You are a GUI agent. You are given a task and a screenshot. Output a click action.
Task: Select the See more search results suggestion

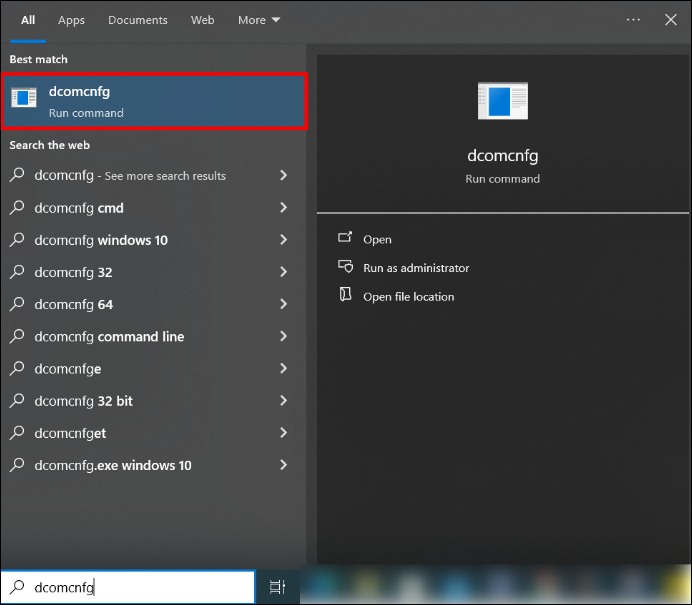(130, 176)
